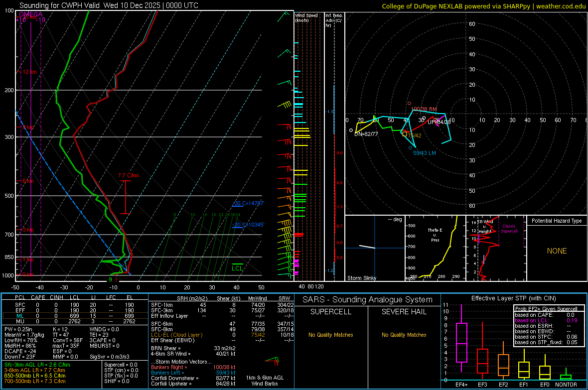The width and height of the screenshot is (588, 390).
Task: Click the 'Theta-E v. Pres' plot label
Action: 435,235
